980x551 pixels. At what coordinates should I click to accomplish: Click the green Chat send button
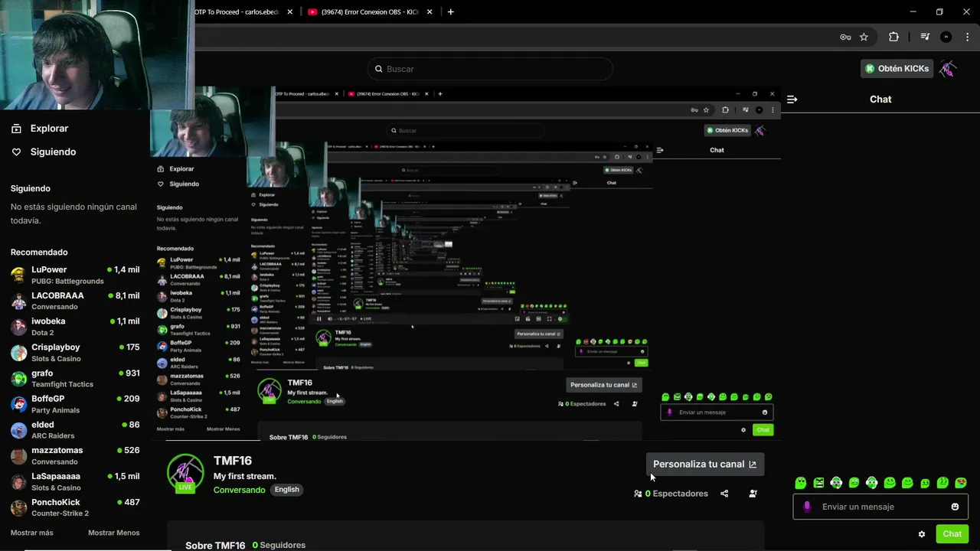[952, 534]
